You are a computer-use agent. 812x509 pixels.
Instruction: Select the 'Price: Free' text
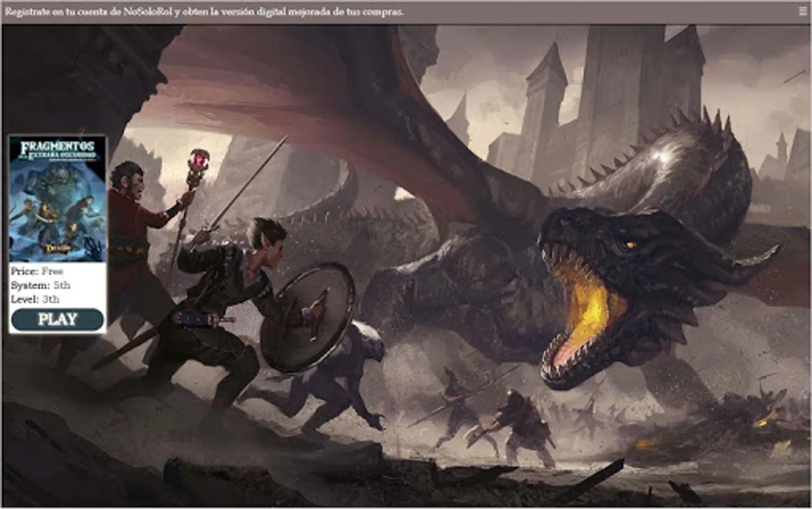[x=37, y=271]
